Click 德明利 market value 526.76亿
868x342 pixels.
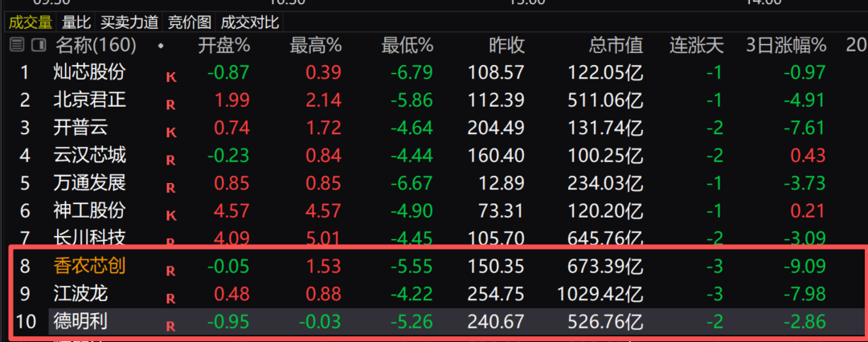tap(605, 322)
